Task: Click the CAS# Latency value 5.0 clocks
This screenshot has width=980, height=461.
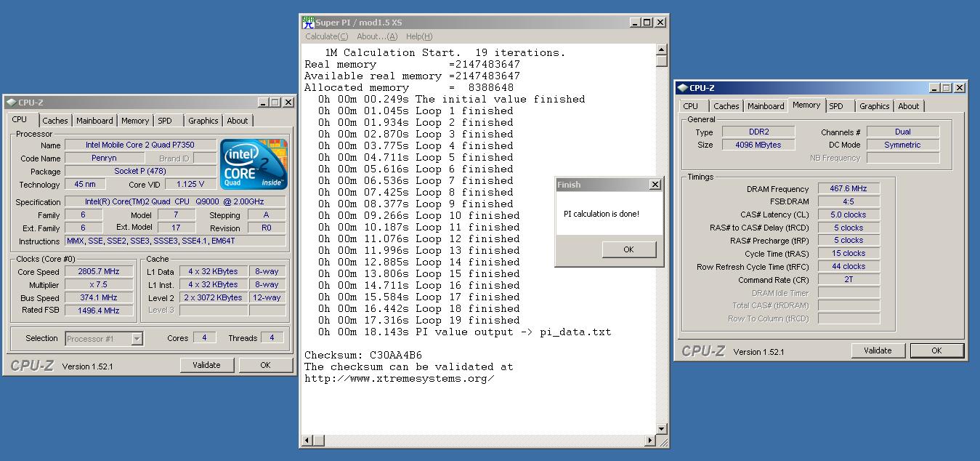Action: point(849,215)
